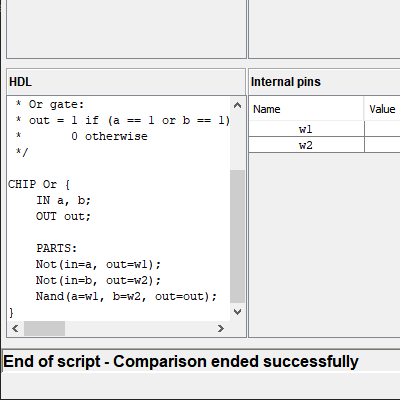Click the 'PARTS:' line
The height and width of the screenshot is (400, 400).
click(x=56, y=248)
